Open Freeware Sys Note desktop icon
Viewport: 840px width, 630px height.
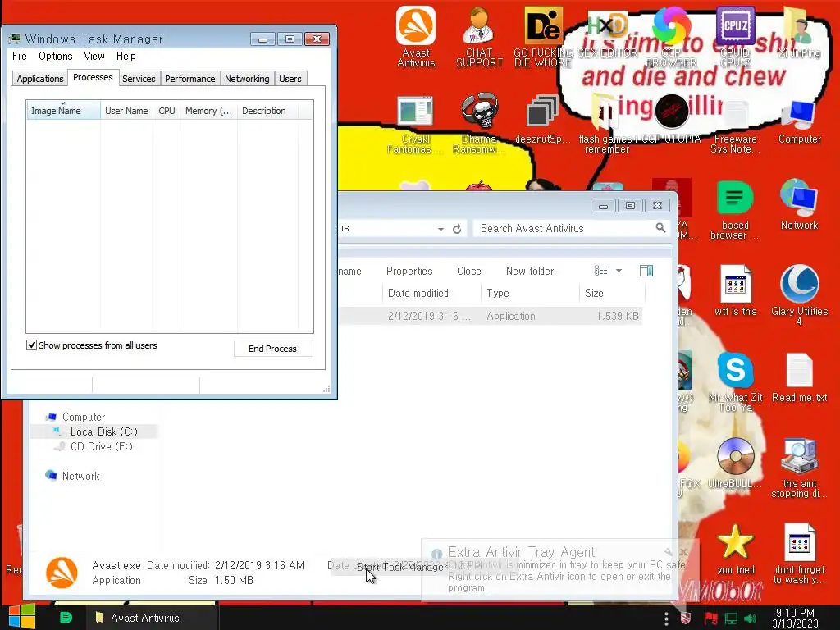735,123
